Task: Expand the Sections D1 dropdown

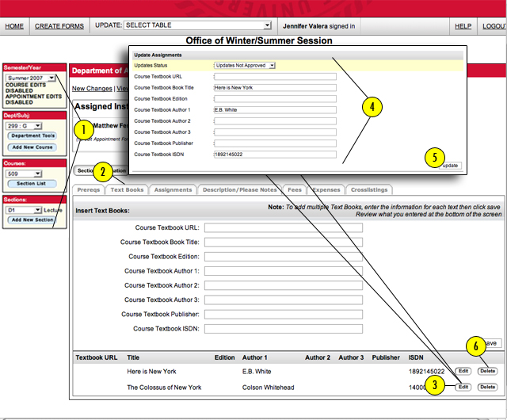Action: [x=24, y=210]
